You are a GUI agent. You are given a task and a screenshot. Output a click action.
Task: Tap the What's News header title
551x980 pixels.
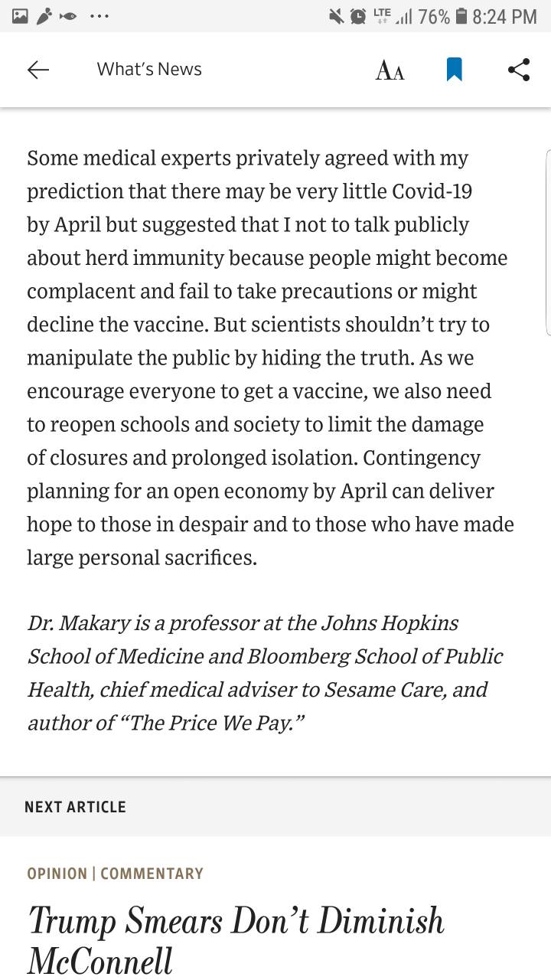click(x=149, y=69)
